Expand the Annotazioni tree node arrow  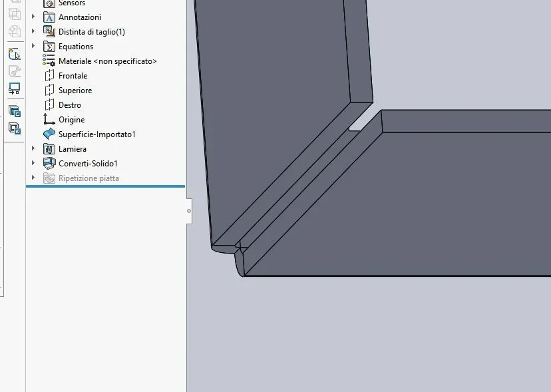[x=33, y=17]
